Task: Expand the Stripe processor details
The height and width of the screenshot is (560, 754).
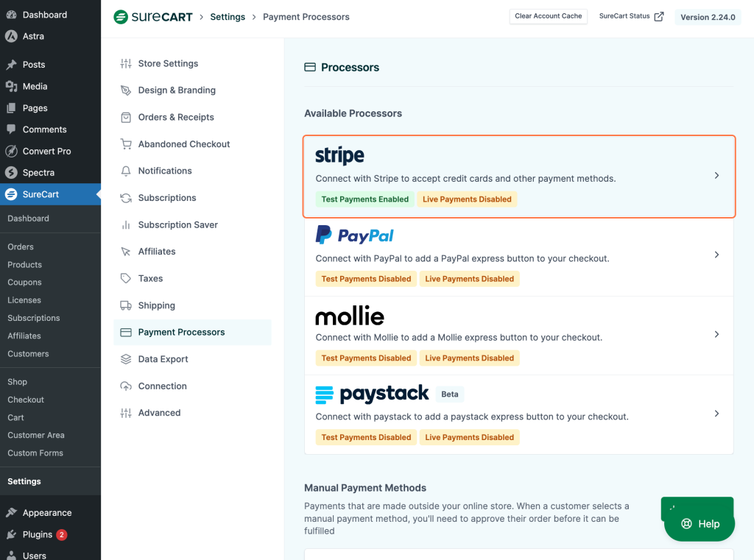Action: click(716, 176)
